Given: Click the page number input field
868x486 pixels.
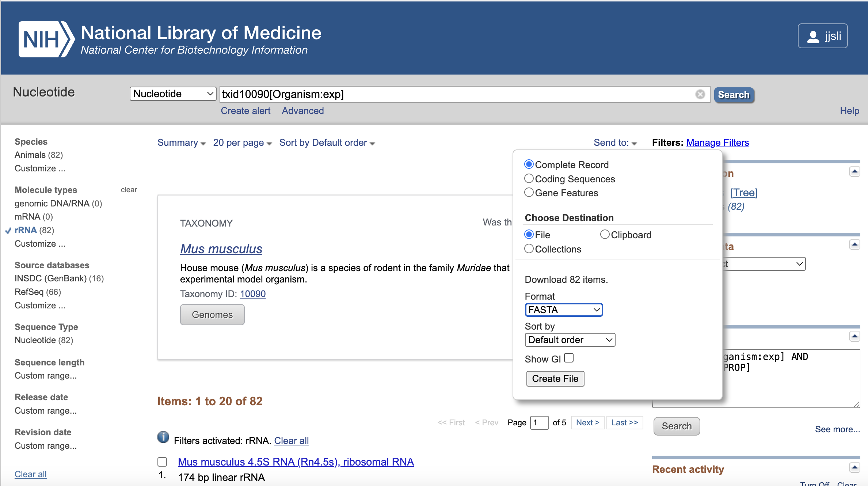Looking at the screenshot, I should click(x=539, y=422).
